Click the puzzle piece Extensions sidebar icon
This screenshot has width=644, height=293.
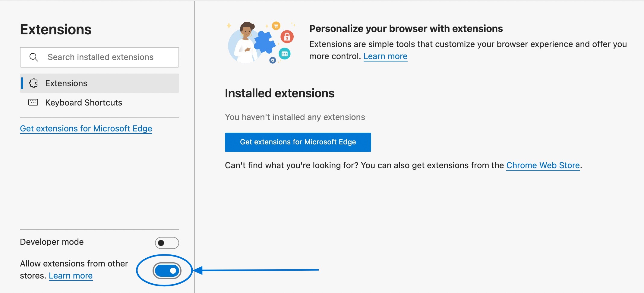(34, 83)
